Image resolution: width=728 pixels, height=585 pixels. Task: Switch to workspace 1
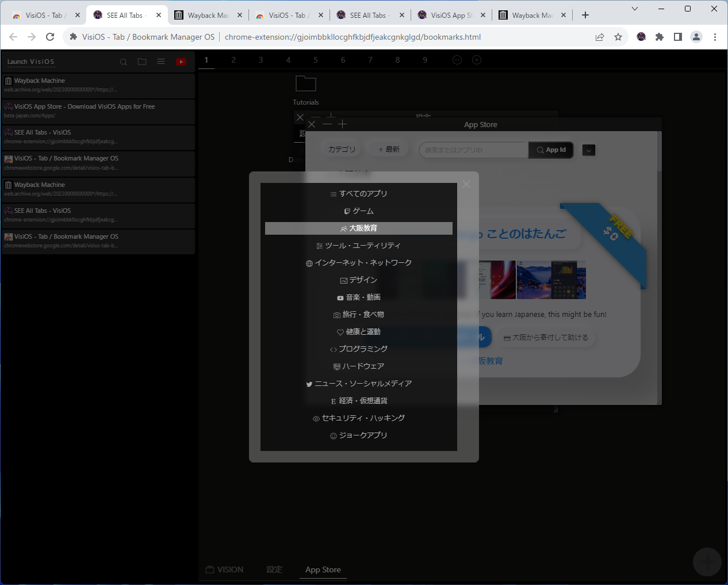coord(206,60)
